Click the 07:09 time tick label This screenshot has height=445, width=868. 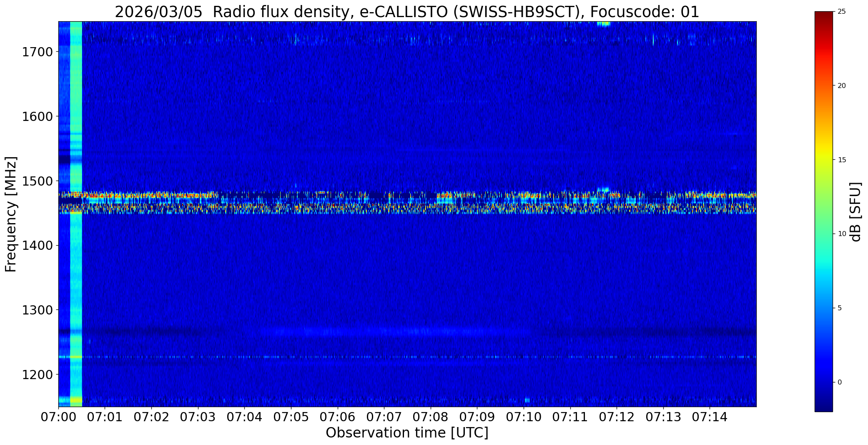477,417
